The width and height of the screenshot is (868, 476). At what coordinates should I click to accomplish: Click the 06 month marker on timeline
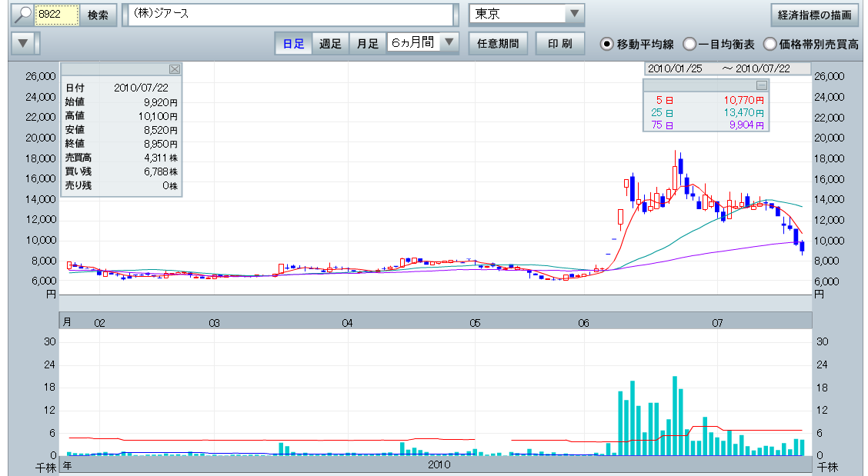(583, 323)
